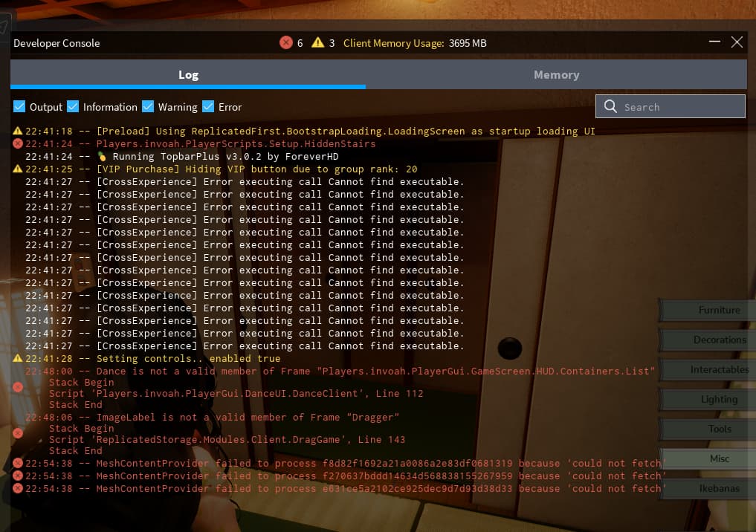
Task: Open the Decorations category button
Action: 708,340
